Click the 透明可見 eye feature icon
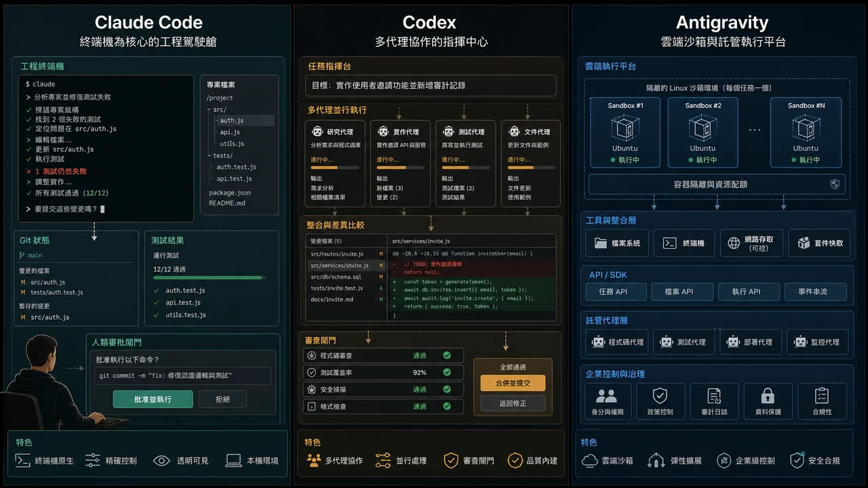The image size is (868, 488). 161,460
